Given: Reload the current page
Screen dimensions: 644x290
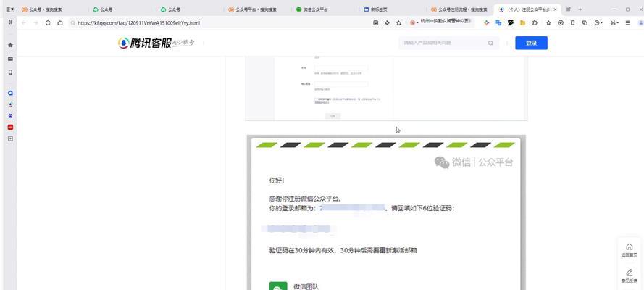Looking at the screenshot, I should (x=48, y=23).
